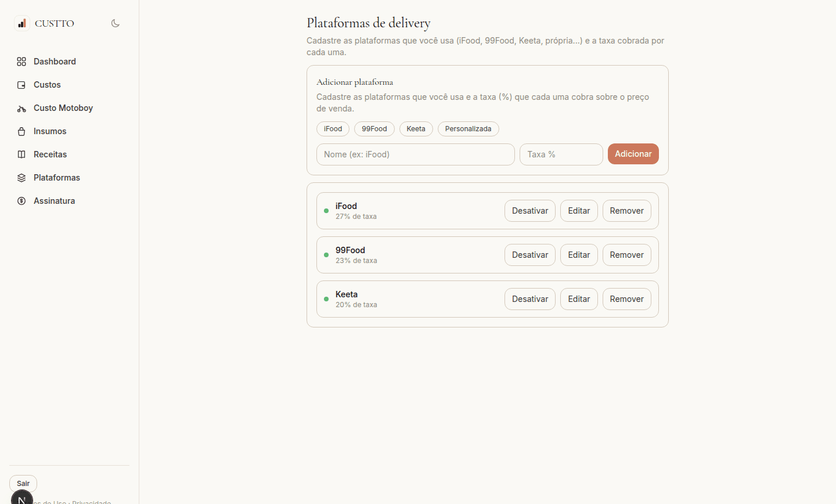Edit the iFood platform
This screenshot has height=504, width=836.
click(x=579, y=211)
